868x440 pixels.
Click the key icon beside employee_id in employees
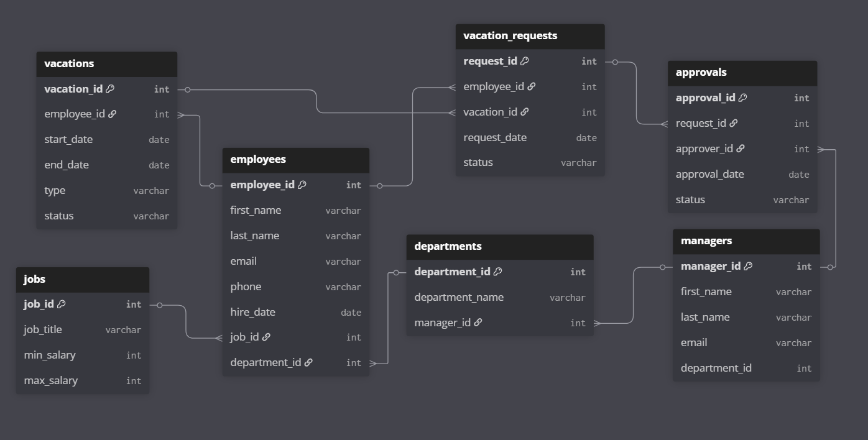(x=302, y=185)
